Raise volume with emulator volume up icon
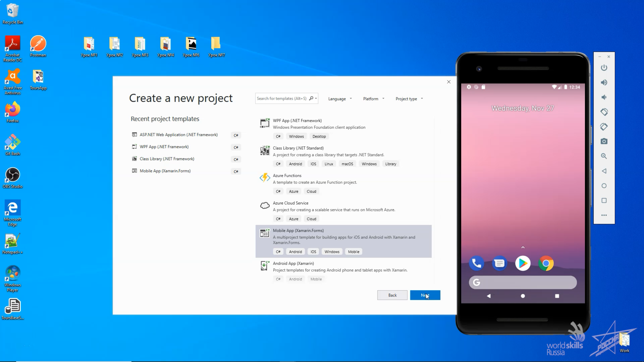This screenshot has width=644, height=362. pos(604,82)
